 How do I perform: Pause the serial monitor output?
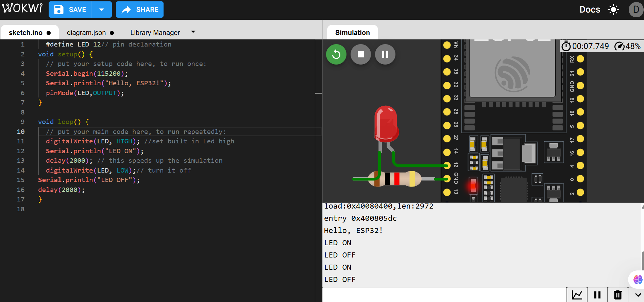coord(597,295)
